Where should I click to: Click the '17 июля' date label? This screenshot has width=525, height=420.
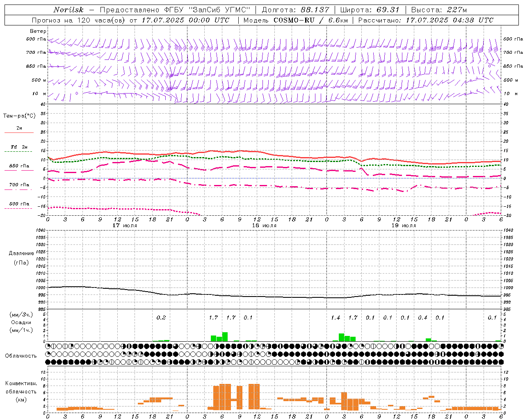125,225
